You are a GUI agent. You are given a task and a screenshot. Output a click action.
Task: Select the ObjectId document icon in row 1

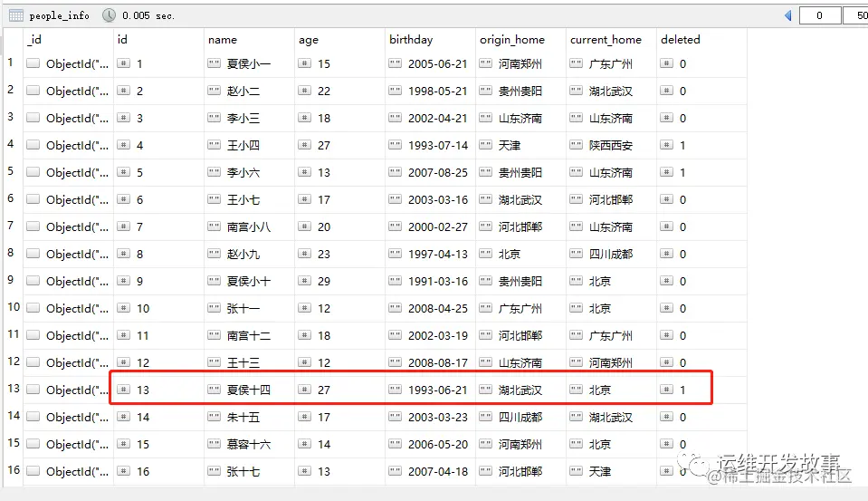coord(33,63)
